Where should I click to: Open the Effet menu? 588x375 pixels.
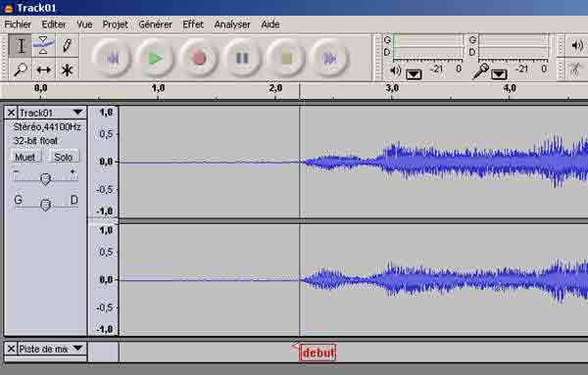click(193, 24)
